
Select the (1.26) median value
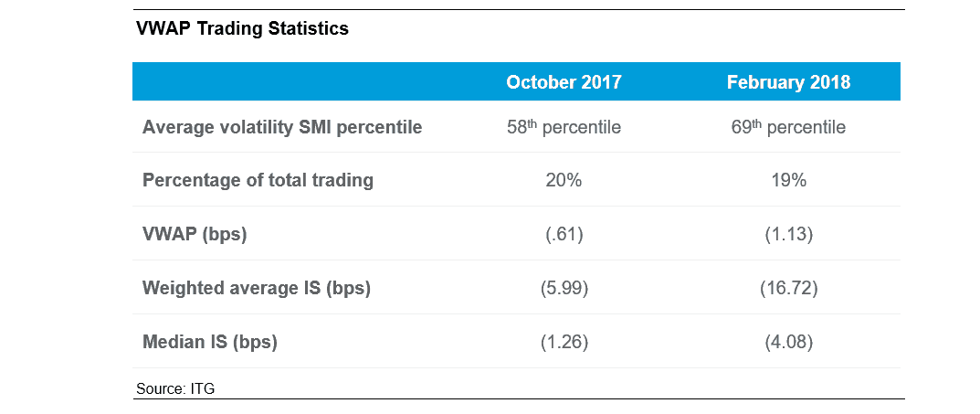pos(564,343)
